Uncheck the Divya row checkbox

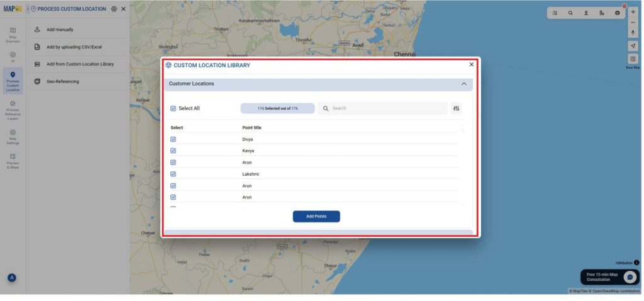point(173,139)
